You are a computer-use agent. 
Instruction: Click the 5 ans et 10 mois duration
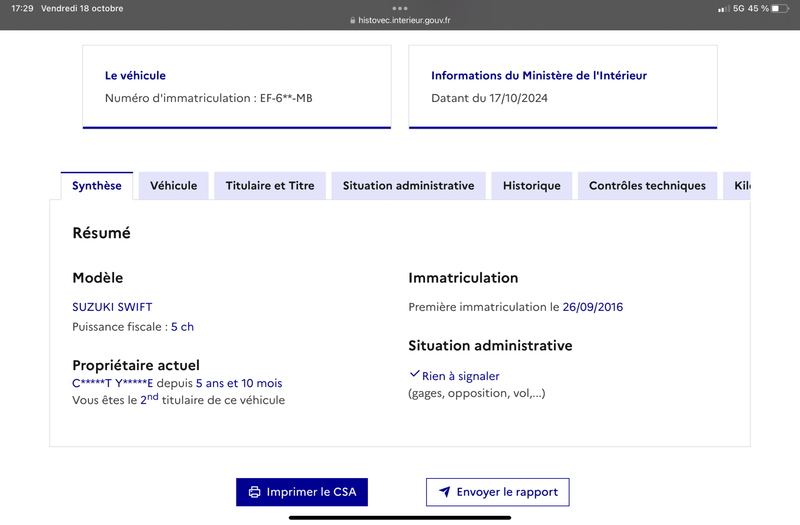(239, 383)
